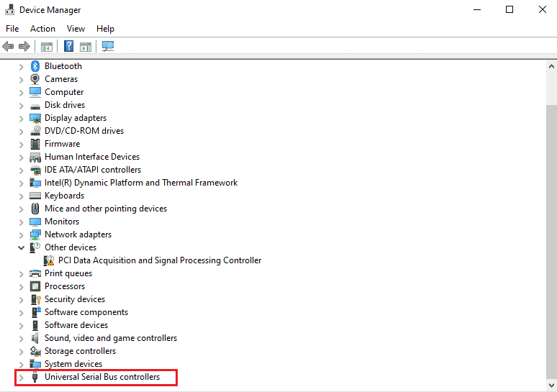
Task: Click the Sound, video and game controllers icon
Action: 35,338
